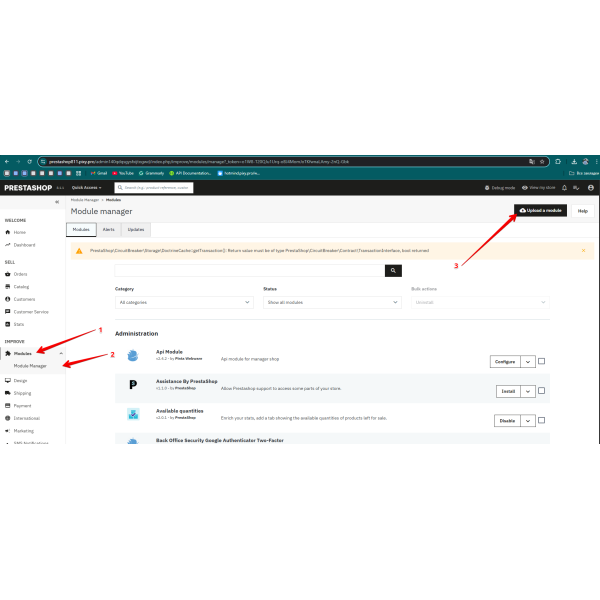Expand Available quantities actions arrow
This screenshot has width=600, height=600.
pos(528,421)
